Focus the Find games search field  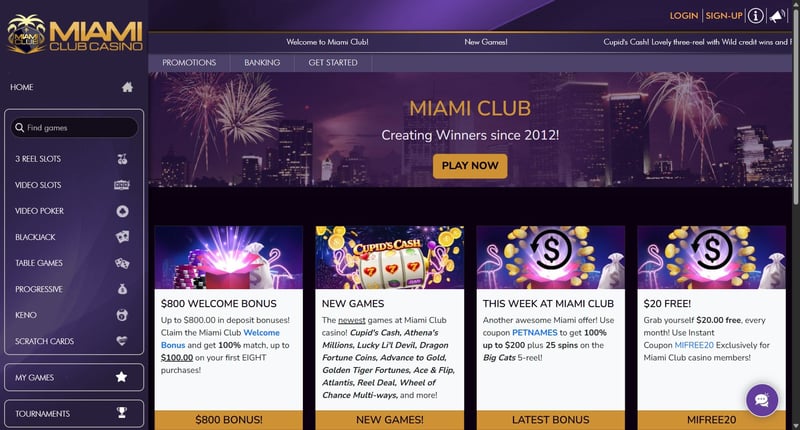click(74, 128)
